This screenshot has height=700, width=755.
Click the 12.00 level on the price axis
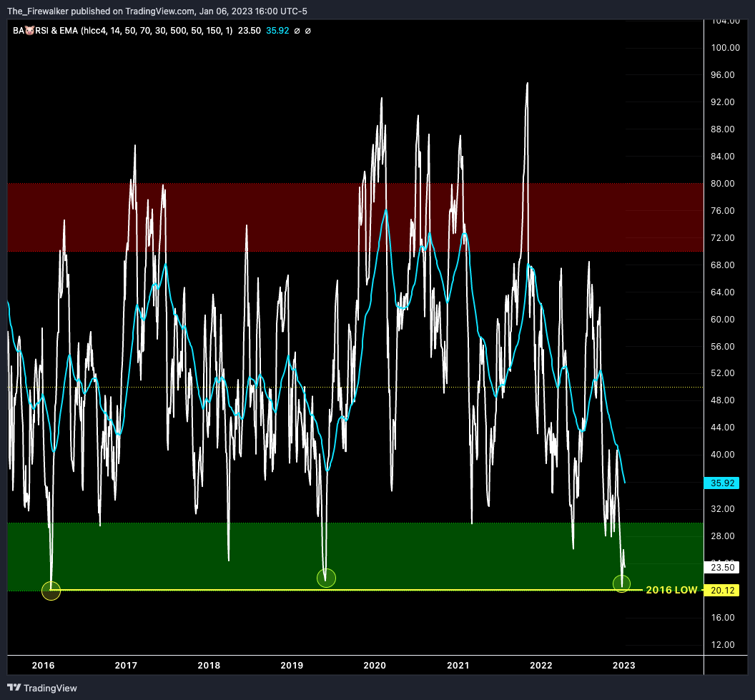click(723, 645)
